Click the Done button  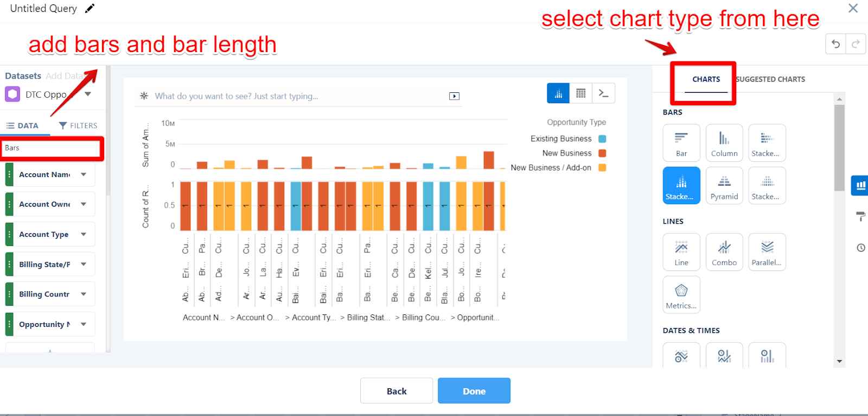474,390
